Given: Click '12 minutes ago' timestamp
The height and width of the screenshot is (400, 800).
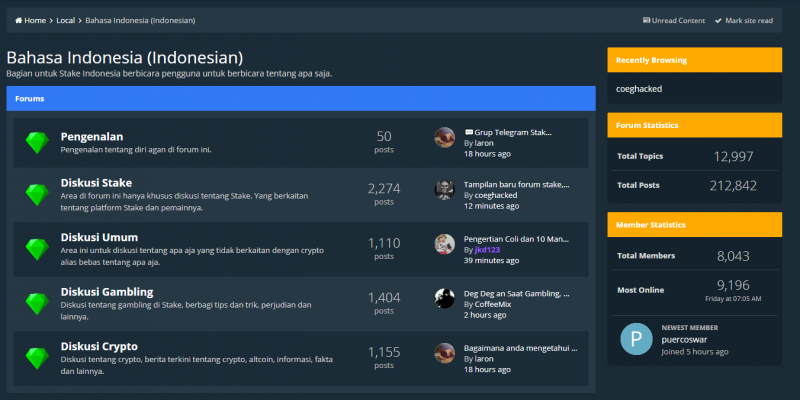Looking at the screenshot, I should 491,206.
